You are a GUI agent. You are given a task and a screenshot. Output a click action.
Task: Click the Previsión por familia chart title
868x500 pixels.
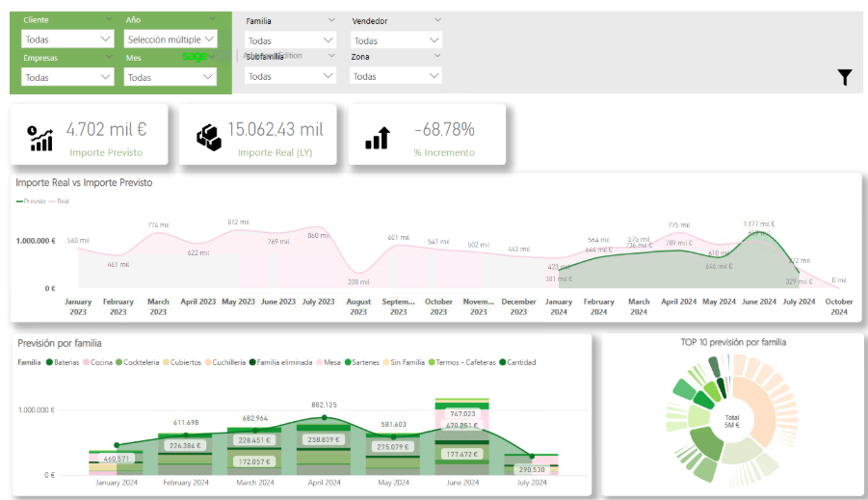[x=59, y=343]
